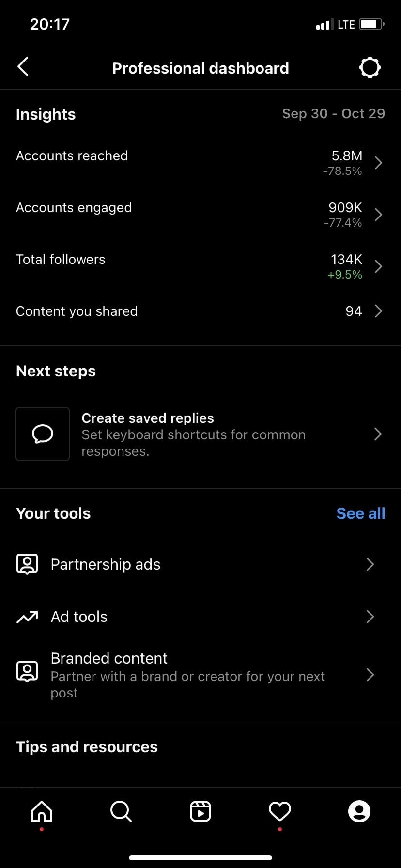Open the Search icon

tap(121, 811)
